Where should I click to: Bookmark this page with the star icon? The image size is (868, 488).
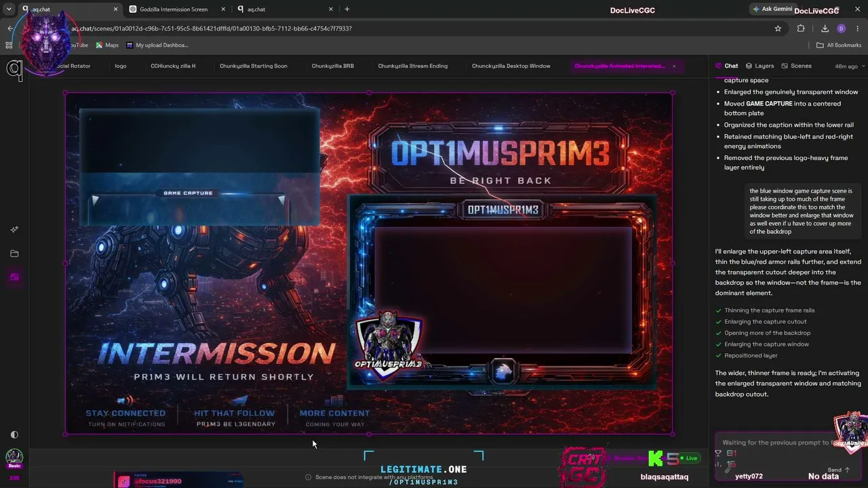tap(778, 28)
